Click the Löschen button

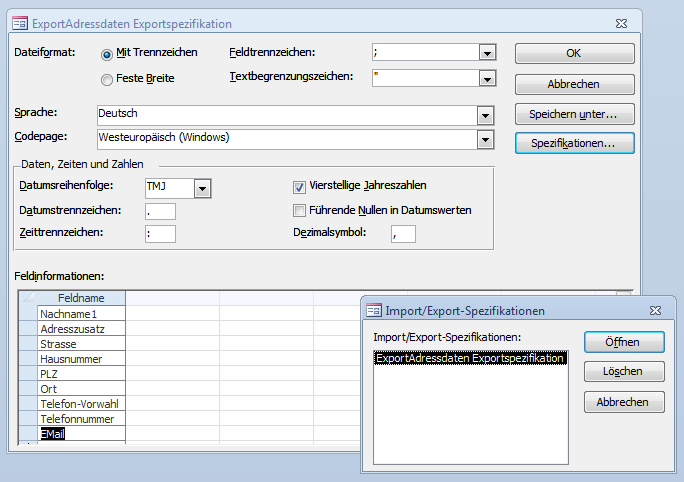click(x=624, y=372)
